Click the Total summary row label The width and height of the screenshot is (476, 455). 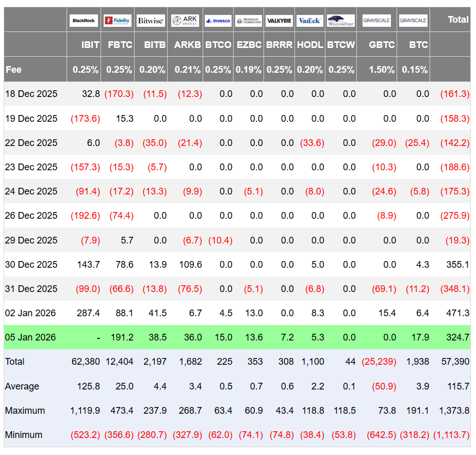coord(14,362)
